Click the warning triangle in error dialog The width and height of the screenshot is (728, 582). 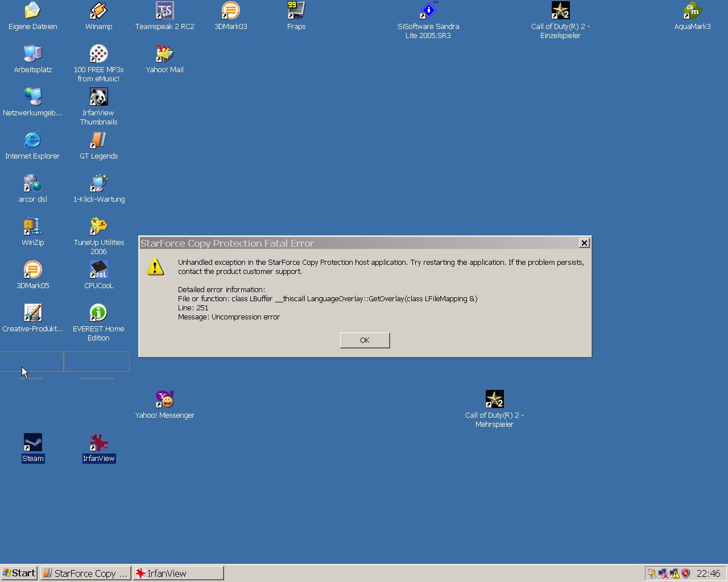click(155, 267)
